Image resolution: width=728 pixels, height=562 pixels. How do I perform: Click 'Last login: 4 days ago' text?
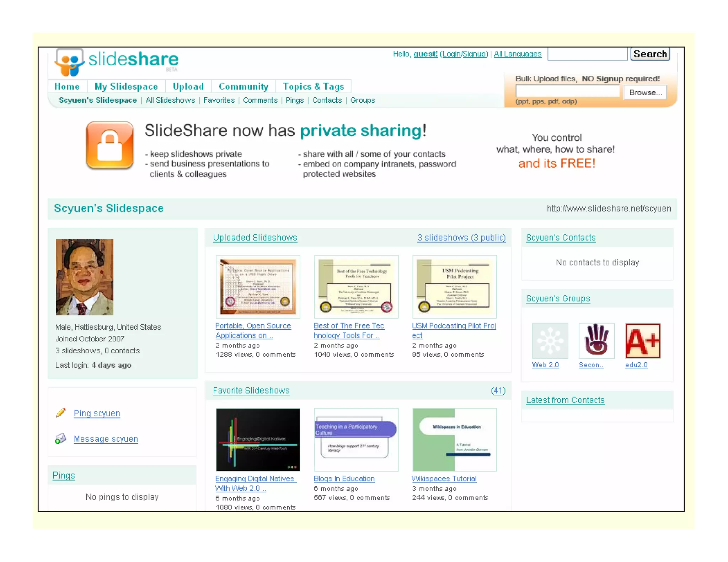click(93, 365)
